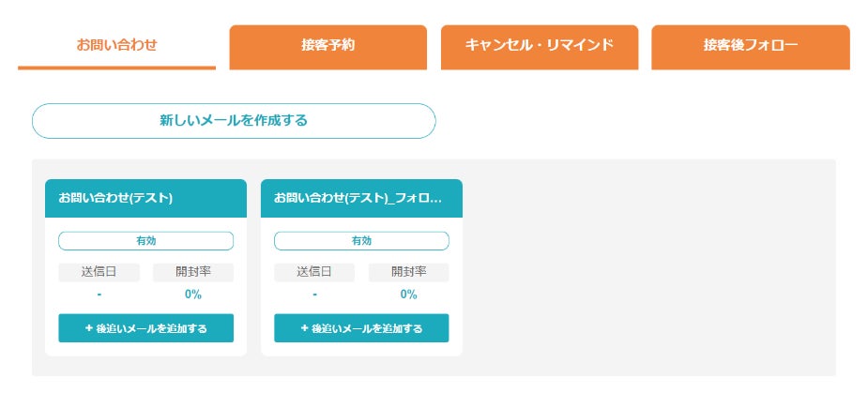Click the 0% open rate in お問い合わせ(テスト) card
Screen dimensions: 868x393
pyautogui.click(x=192, y=295)
